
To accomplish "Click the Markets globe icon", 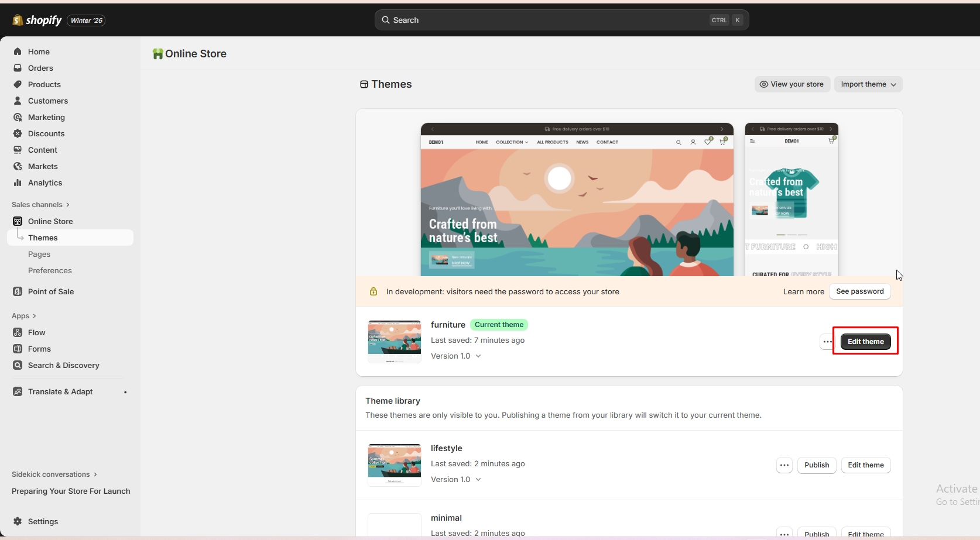I will (x=18, y=166).
